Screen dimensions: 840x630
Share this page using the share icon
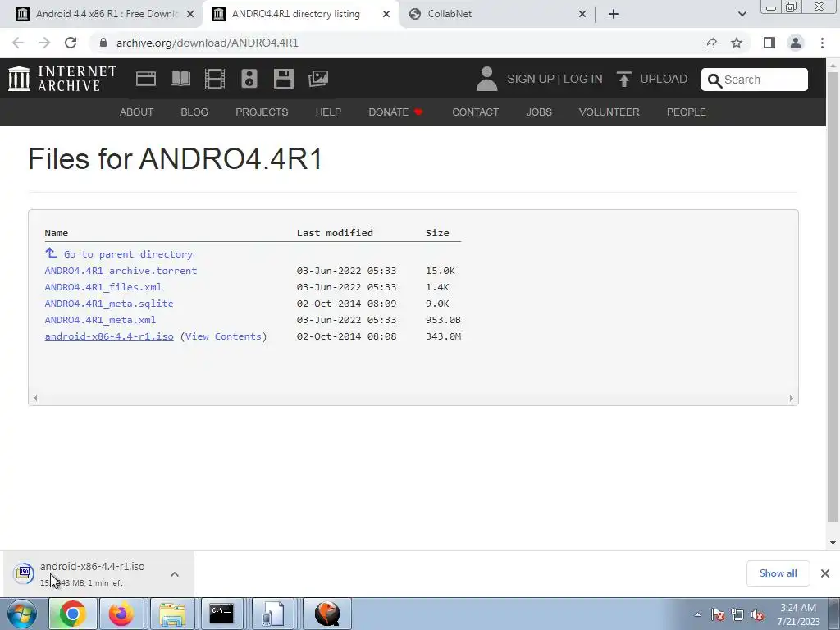pyautogui.click(x=710, y=43)
